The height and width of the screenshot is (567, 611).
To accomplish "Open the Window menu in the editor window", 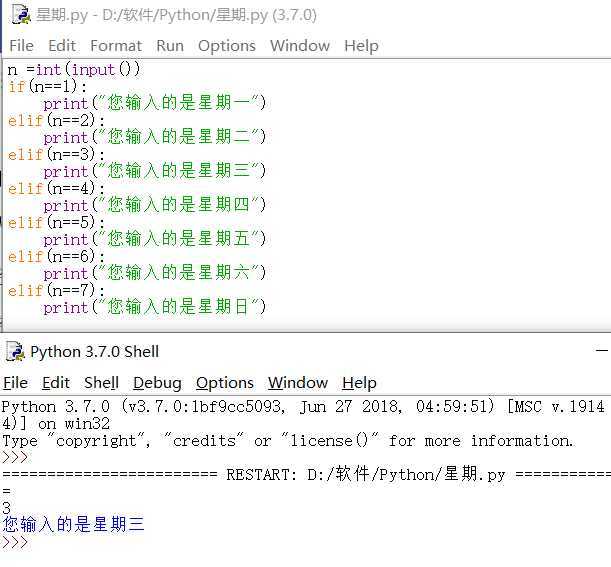I will click(300, 46).
